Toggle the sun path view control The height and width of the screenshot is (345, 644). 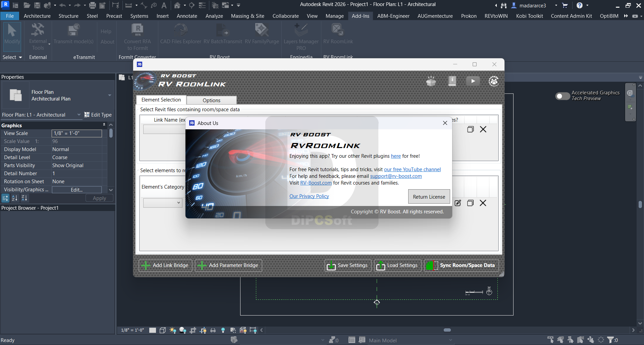pyautogui.click(x=172, y=330)
